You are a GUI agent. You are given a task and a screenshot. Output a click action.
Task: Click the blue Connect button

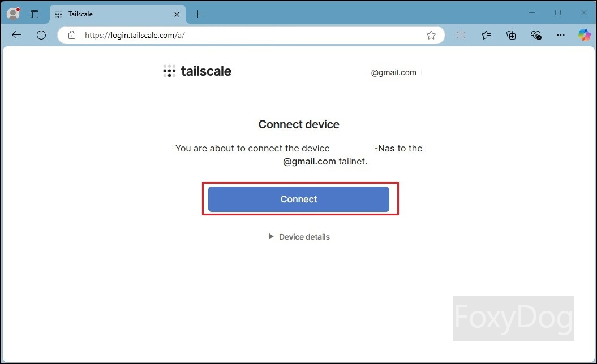pyautogui.click(x=299, y=199)
